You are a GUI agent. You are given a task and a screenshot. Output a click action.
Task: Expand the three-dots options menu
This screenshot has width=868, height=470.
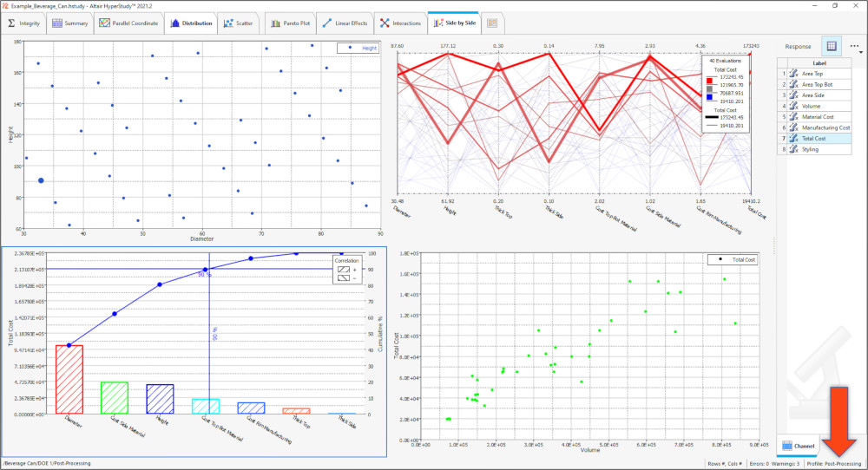(x=854, y=46)
